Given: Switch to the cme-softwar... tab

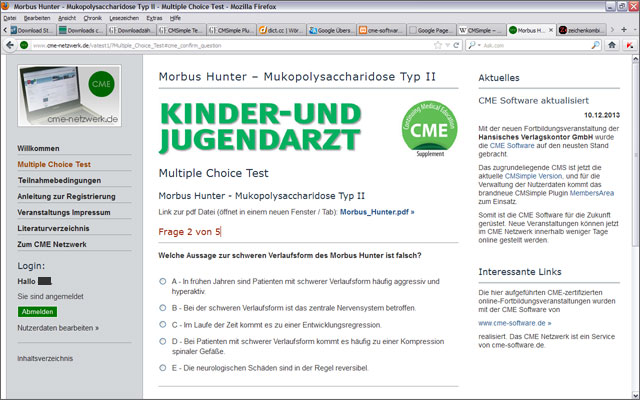Looking at the screenshot, I should point(382,30).
